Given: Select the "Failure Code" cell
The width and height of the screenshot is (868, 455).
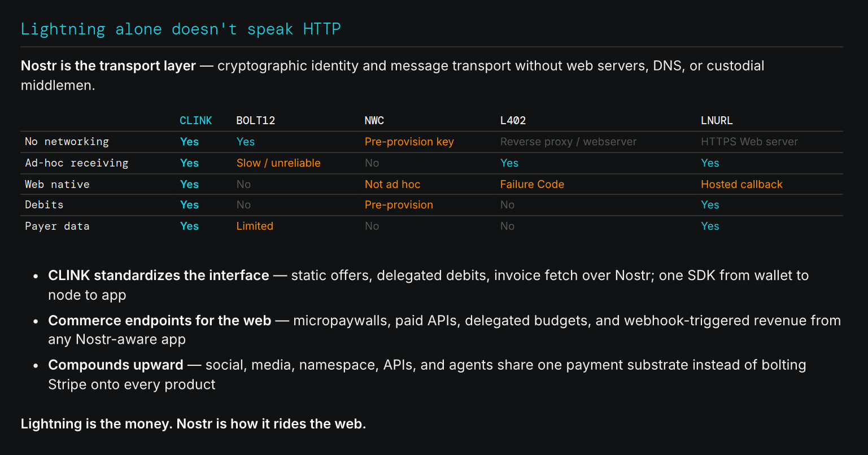Looking at the screenshot, I should 532,185.
